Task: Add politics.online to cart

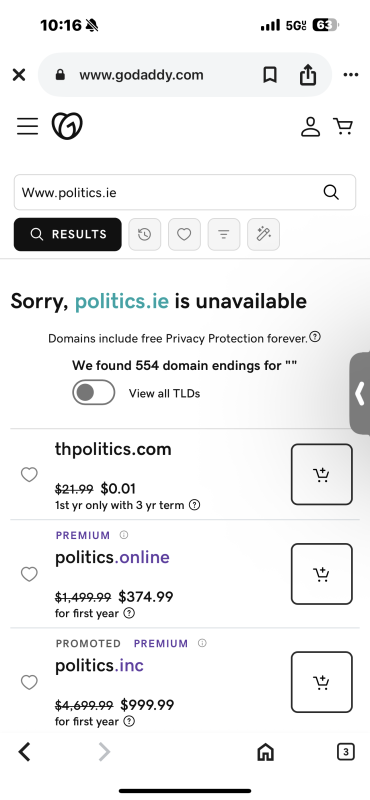Action: (322, 574)
